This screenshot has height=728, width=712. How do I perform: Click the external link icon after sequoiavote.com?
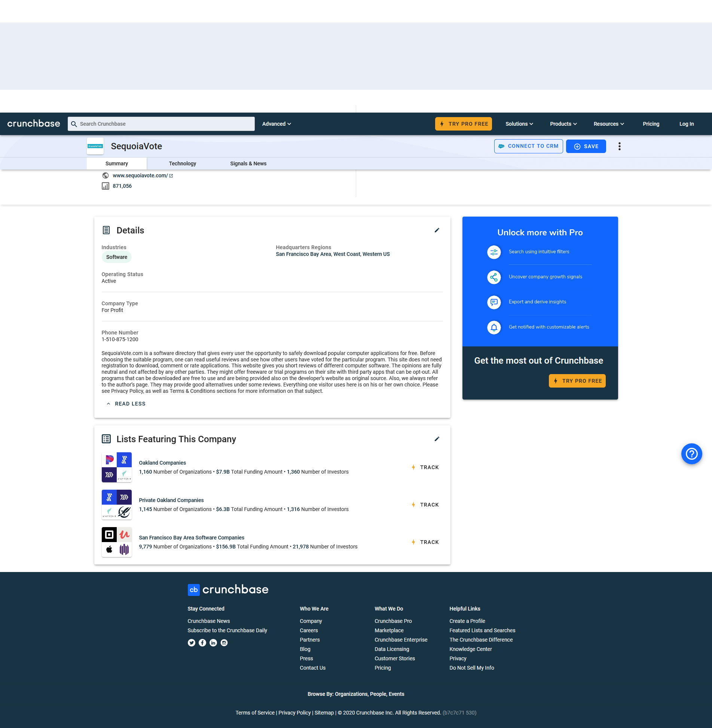coord(171,176)
